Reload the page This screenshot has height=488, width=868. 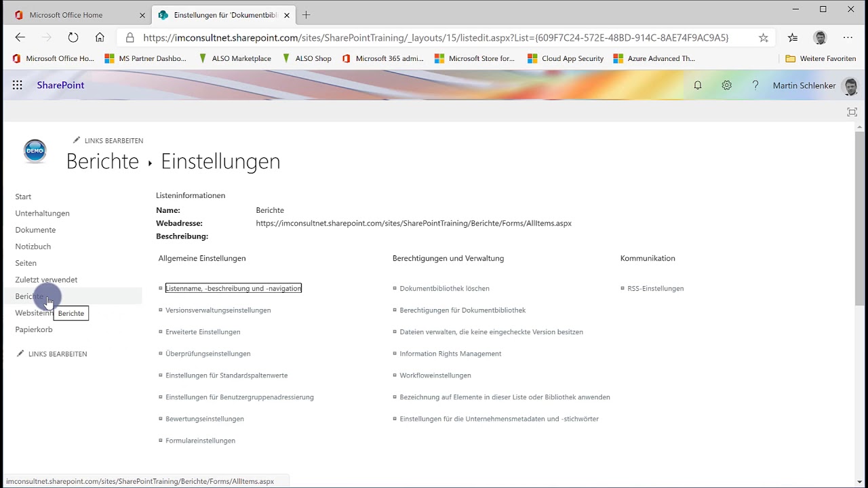pos(73,38)
